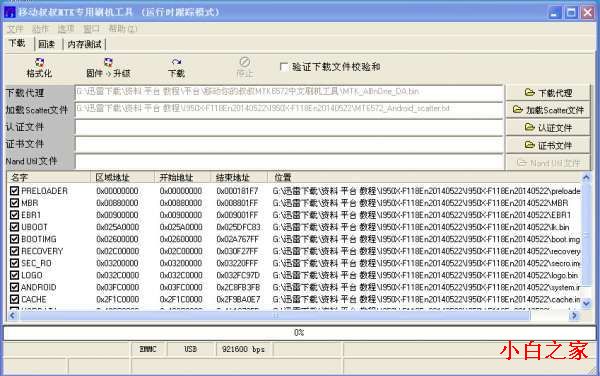Image resolution: width=600 pixels, height=376 pixels.
Task: Uncheck the MBR partition checkbox
Action: [x=15, y=203]
